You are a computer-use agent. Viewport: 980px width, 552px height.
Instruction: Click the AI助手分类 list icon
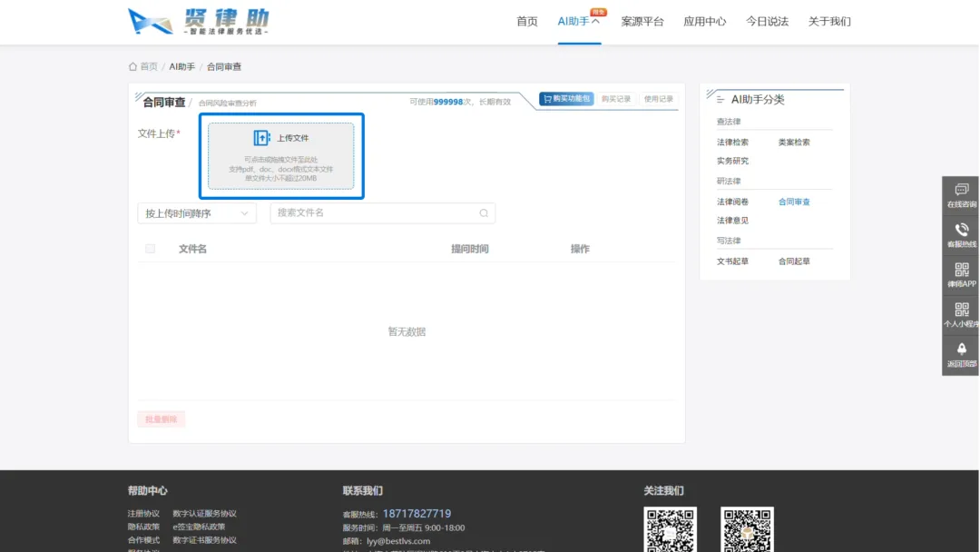(x=720, y=99)
